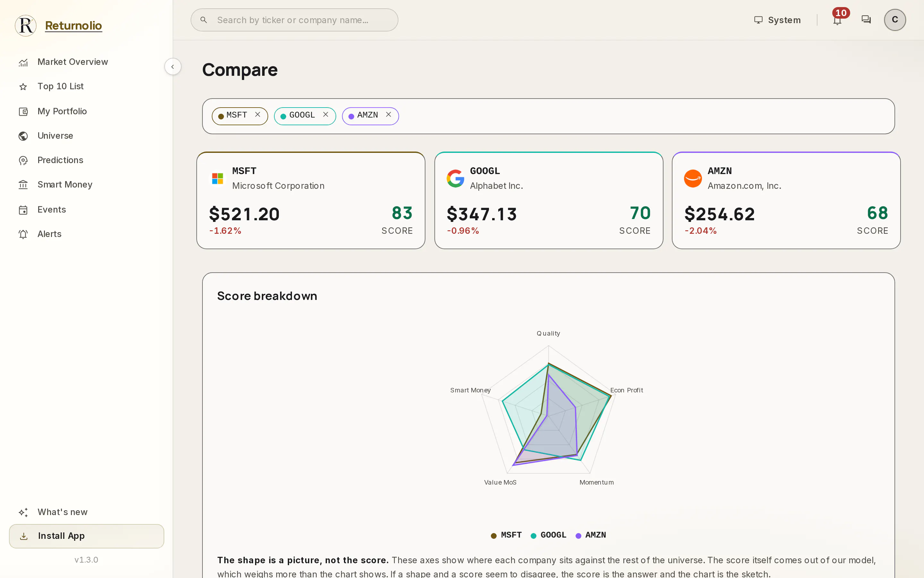Click the Smart Money radar axis label
The width and height of the screenshot is (924, 578).
(470, 390)
